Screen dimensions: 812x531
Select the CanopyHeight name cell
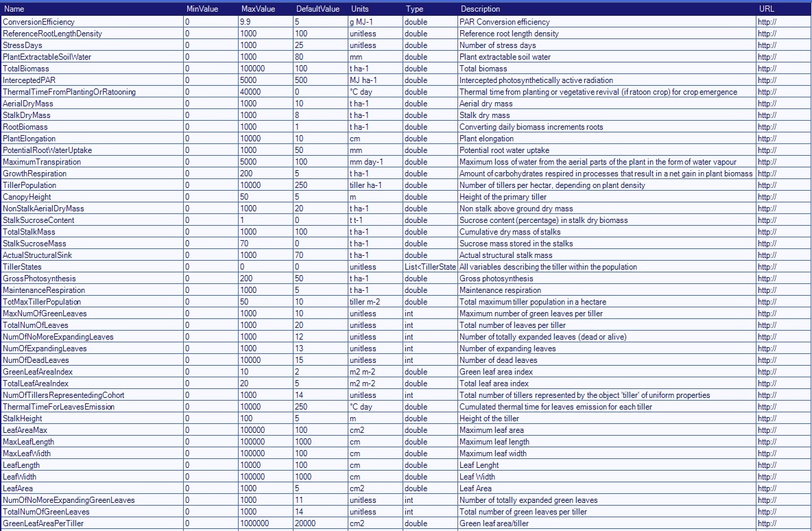click(92, 197)
